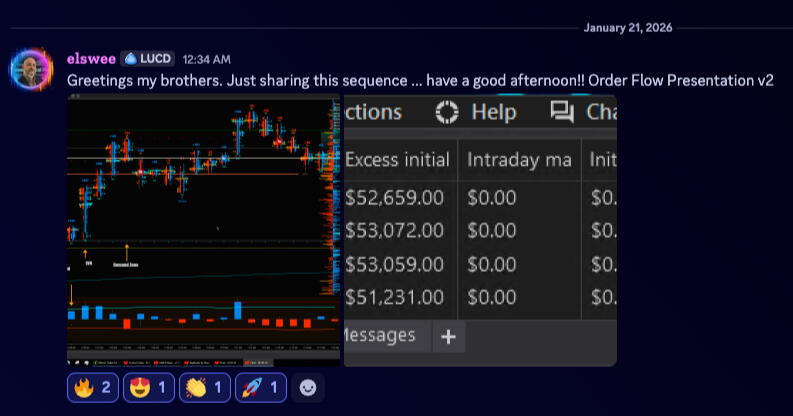The width and height of the screenshot is (793, 416).
Task: Click the Excess initial column header
Action: (x=396, y=160)
